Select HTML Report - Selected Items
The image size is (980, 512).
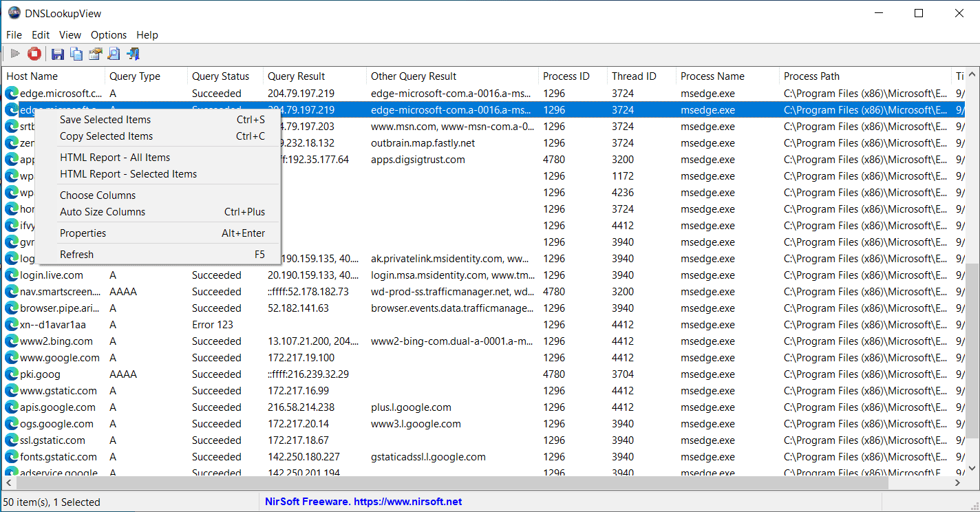point(158,174)
